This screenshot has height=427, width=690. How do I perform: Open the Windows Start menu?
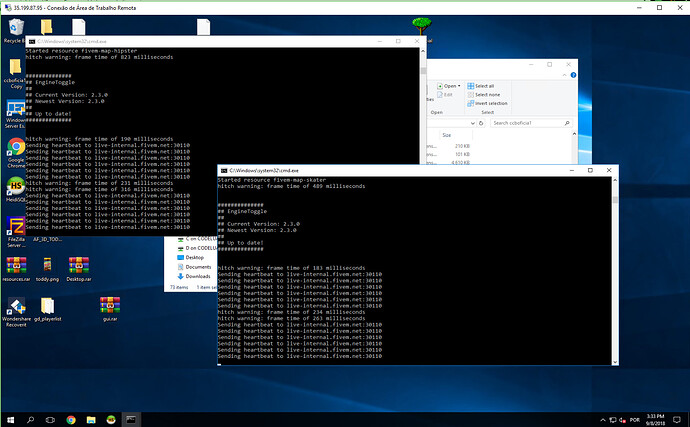(10, 418)
